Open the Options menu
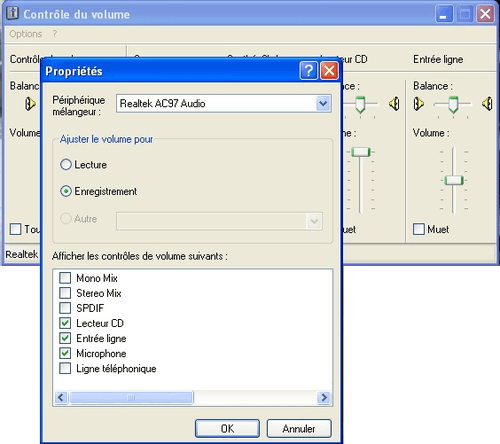 point(26,34)
